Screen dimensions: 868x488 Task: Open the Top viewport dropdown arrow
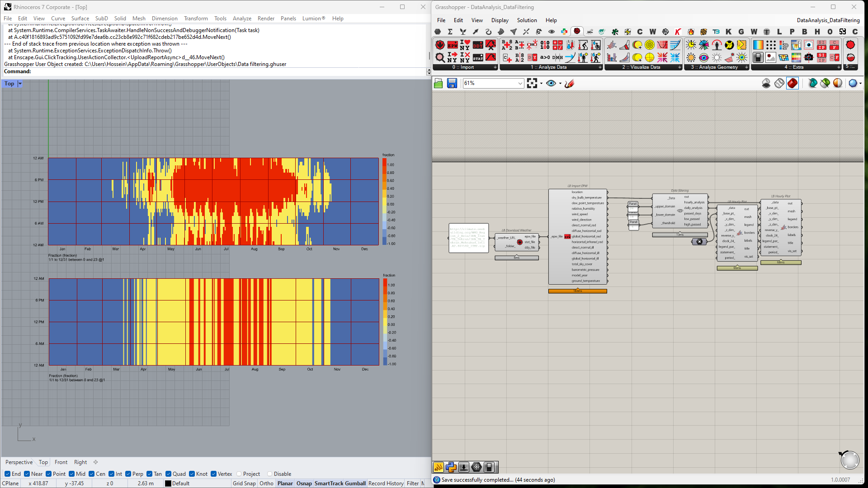pyautogui.click(x=20, y=84)
